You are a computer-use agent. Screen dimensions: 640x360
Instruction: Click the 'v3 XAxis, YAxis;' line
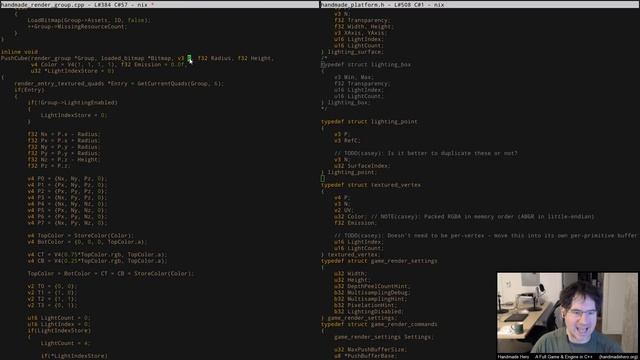pyautogui.click(x=359, y=33)
